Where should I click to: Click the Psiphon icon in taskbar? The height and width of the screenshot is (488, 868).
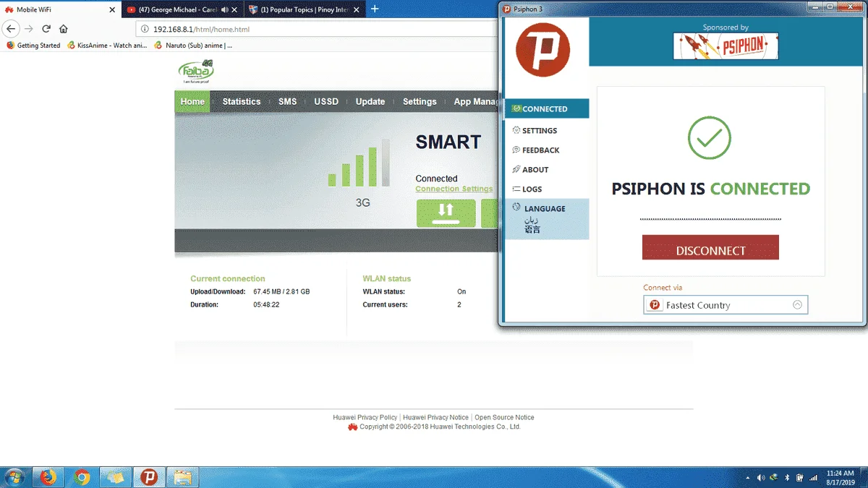[149, 477]
